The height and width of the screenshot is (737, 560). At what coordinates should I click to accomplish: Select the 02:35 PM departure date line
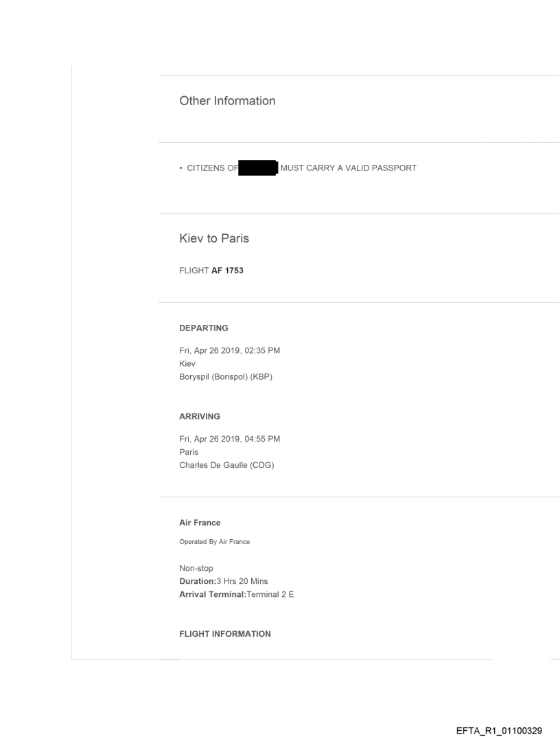pos(229,351)
